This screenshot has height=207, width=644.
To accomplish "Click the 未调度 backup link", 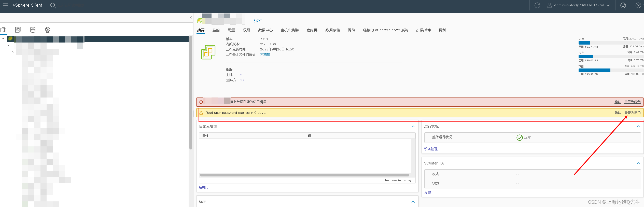I will point(265,54).
